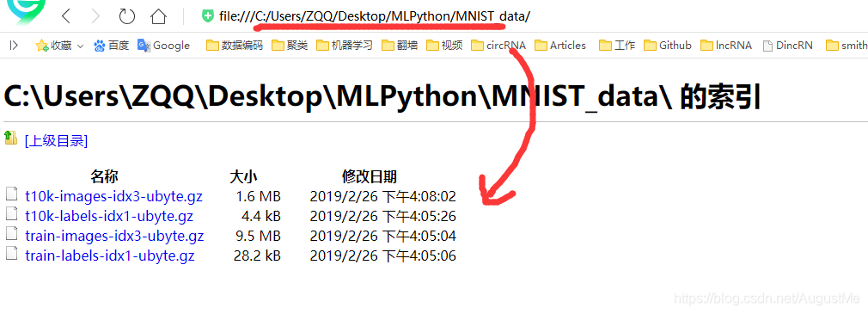
Task: Open the 数据编码 bookmark folder
Action: pos(234,46)
